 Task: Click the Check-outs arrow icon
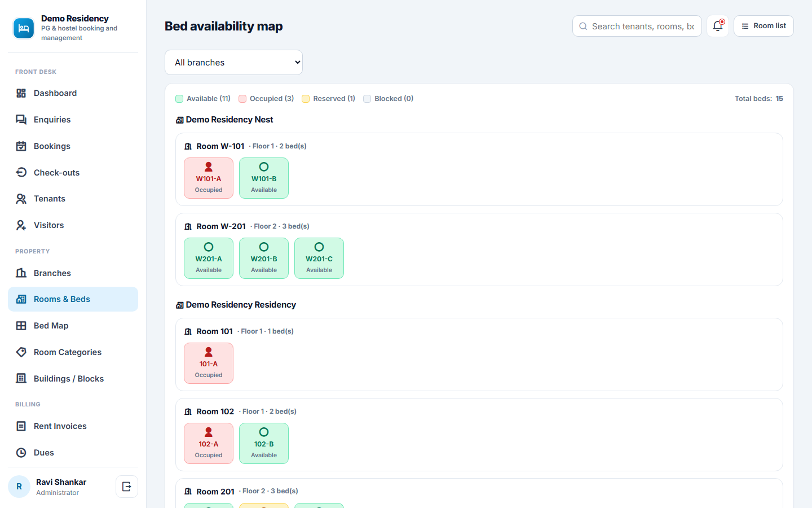click(21, 173)
